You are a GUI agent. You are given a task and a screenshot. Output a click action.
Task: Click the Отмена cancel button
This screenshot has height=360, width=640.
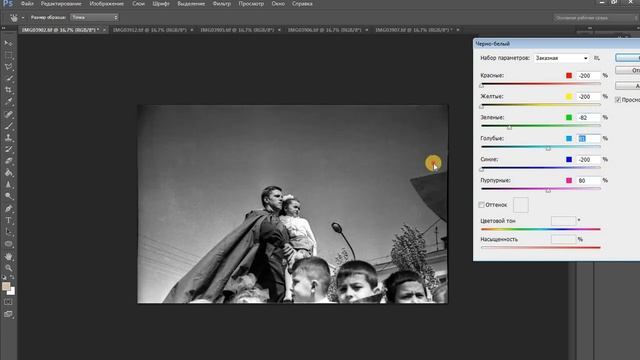pyautogui.click(x=628, y=71)
